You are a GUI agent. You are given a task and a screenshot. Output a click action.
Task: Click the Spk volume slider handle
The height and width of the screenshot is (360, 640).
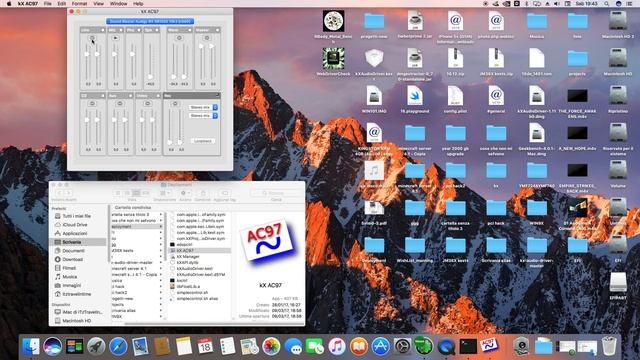(151, 76)
